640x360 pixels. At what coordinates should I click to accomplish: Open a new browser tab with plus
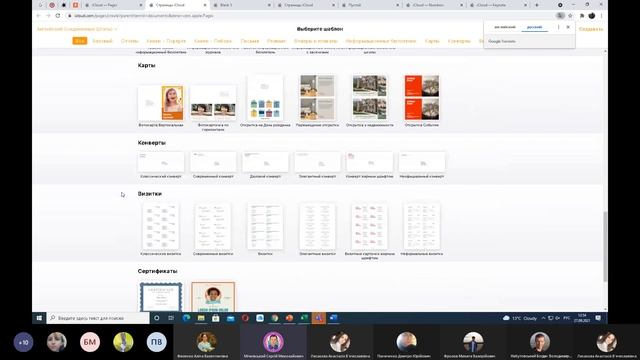[537, 5]
